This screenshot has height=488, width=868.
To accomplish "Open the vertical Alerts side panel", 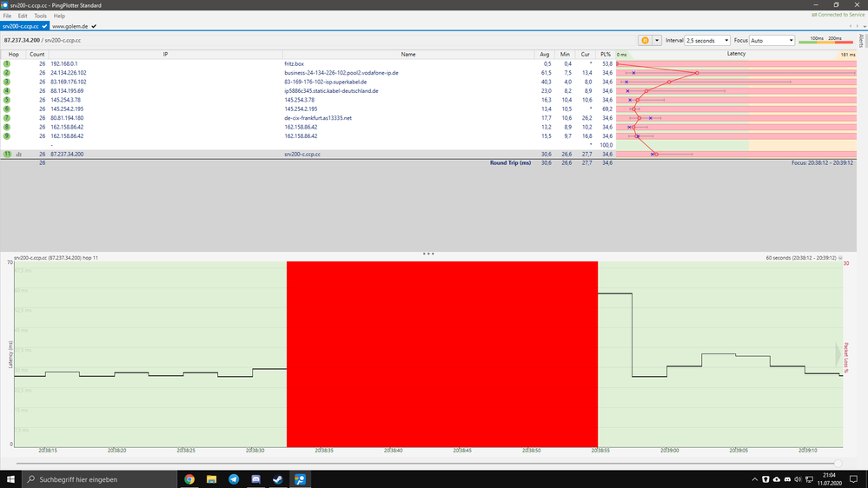I will point(861,41).
